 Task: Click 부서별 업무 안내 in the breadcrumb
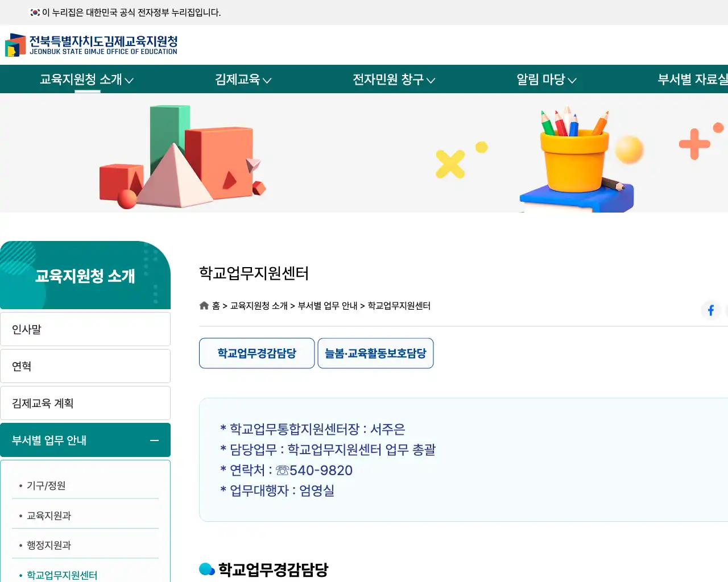(x=328, y=306)
